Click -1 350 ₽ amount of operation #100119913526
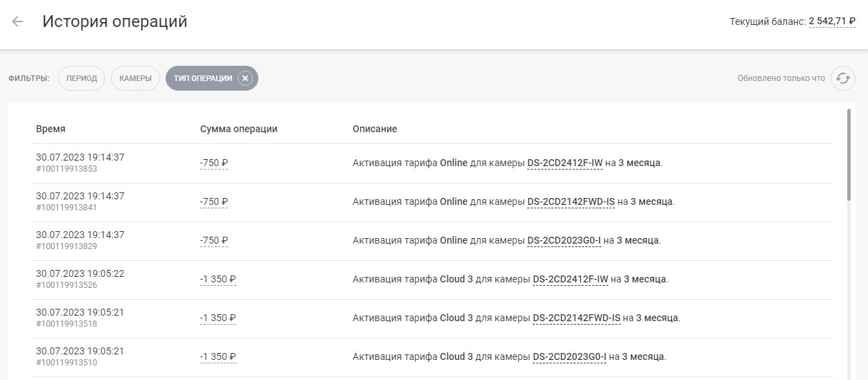The image size is (868, 380). tap(218, 280)
